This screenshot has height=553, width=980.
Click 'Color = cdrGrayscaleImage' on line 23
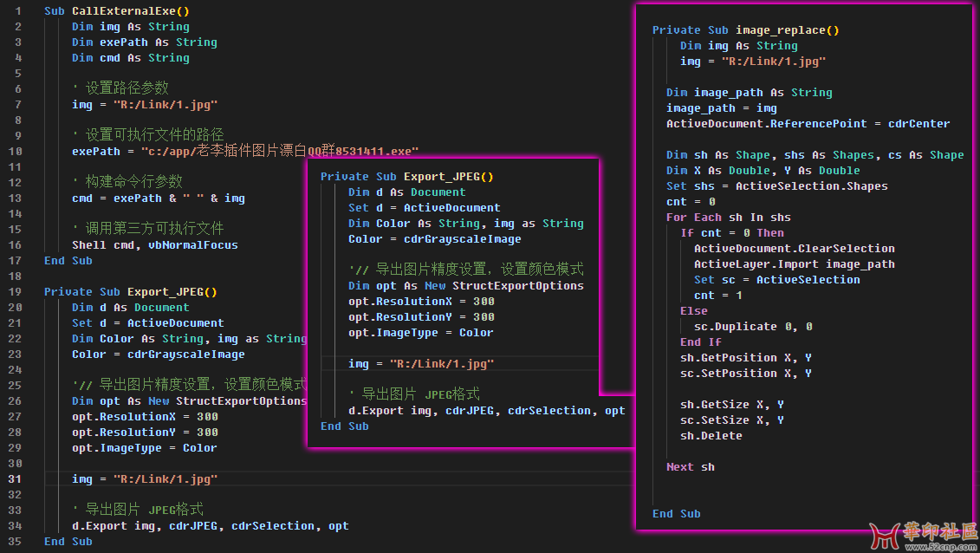pyautogui.click(x=158, y=355)
